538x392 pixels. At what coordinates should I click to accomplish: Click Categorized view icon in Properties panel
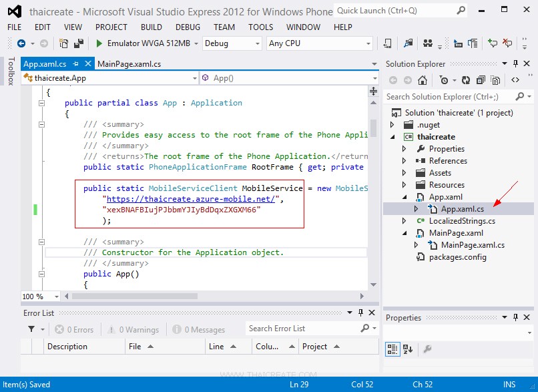pos(392,349)
